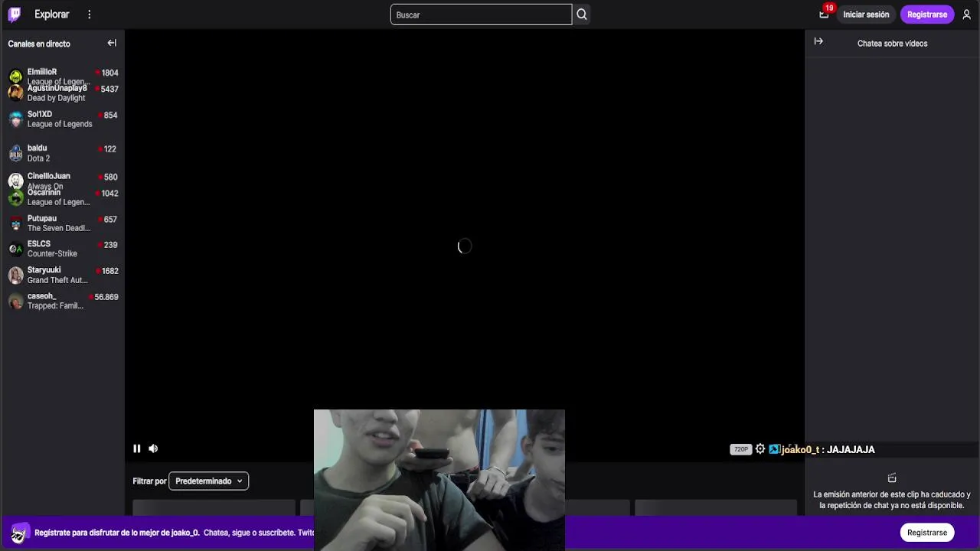Open the three-dot more options menu
Viewport: 980px width, 551px height.
[x=90, y=15]
